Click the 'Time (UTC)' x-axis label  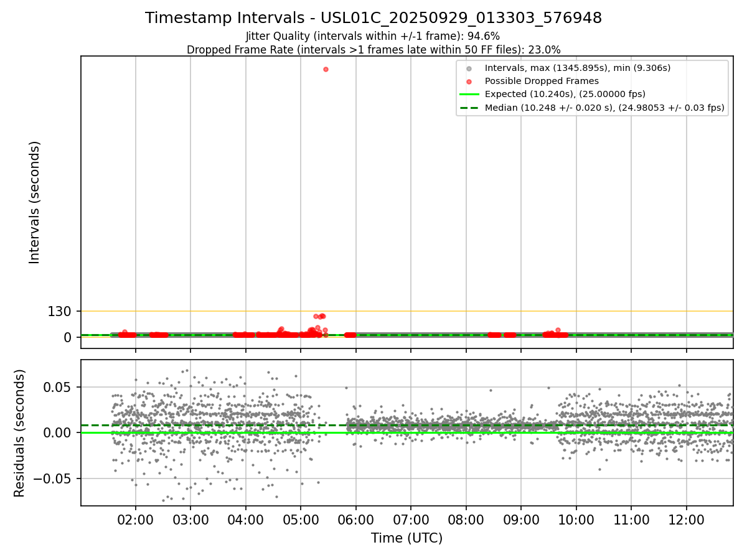point(406,538)
